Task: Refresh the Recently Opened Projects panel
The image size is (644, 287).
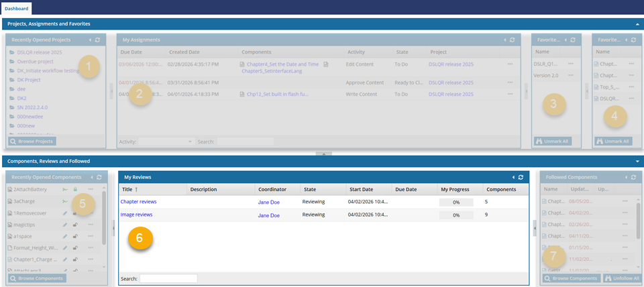Action: point(99,40)
